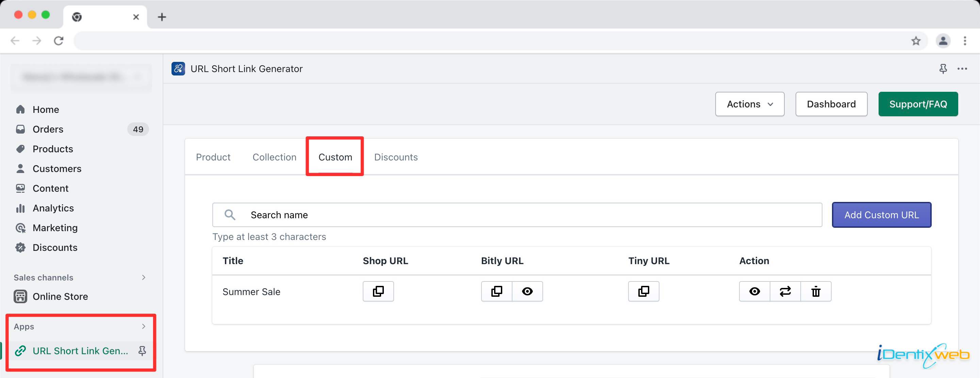The image size is (980, 378).
Task: Open the browser profile icon
Action: (x=943, y=41)
